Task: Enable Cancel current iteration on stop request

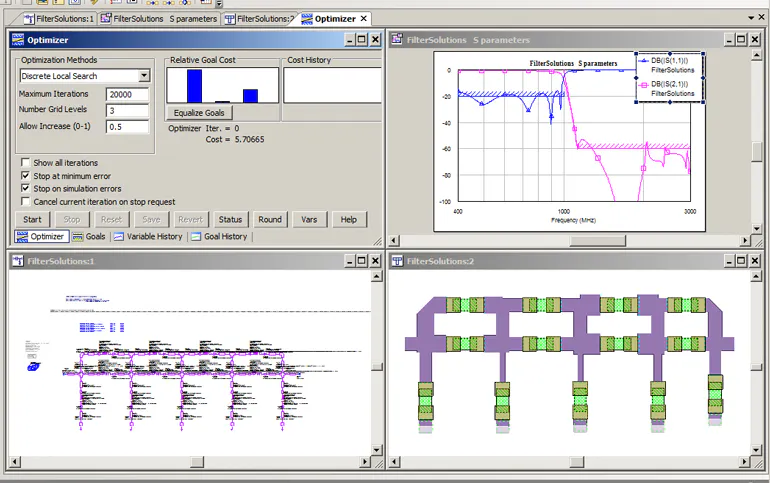Action: click(x=26, y=201)
